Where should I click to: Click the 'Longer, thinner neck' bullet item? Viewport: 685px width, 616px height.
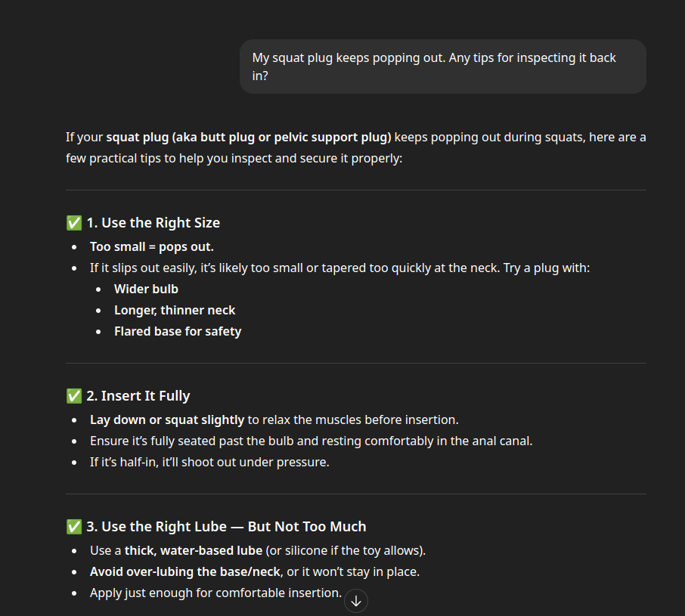pyautogui.click(x=175, y=310)
